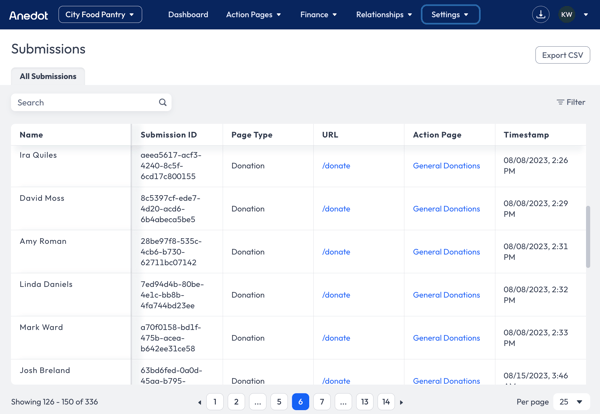Select the name Ira Quiles
600x414 pixels.
coord(38,155)
